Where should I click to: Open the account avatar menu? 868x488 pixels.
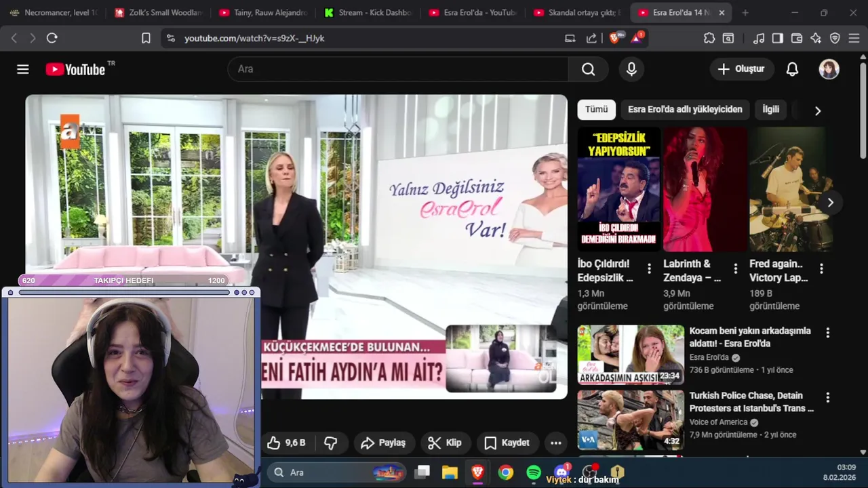829,69
